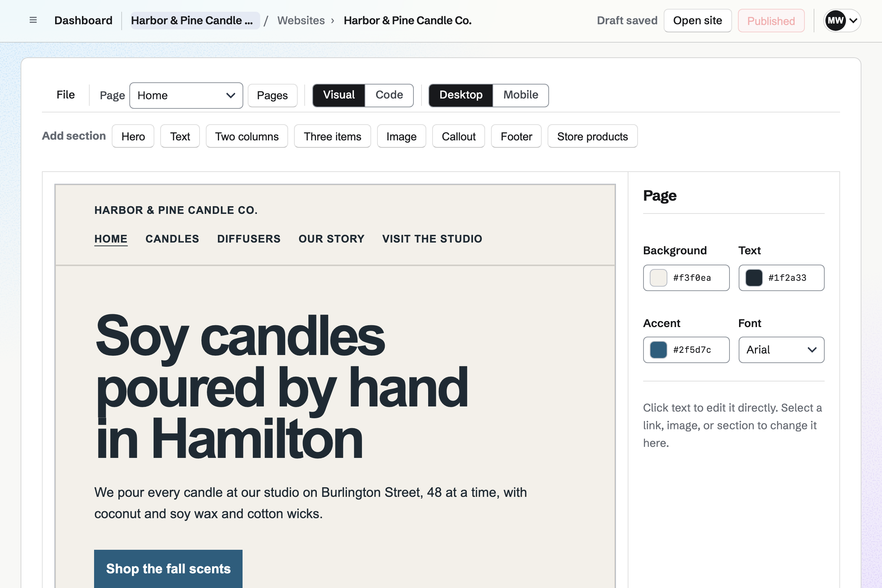
Task: Click the VISIT THE STUDIO nav link
Action: pos(432,239)
